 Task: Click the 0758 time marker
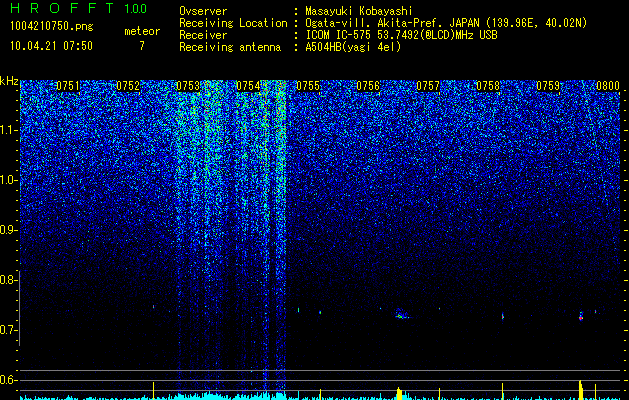488,86
